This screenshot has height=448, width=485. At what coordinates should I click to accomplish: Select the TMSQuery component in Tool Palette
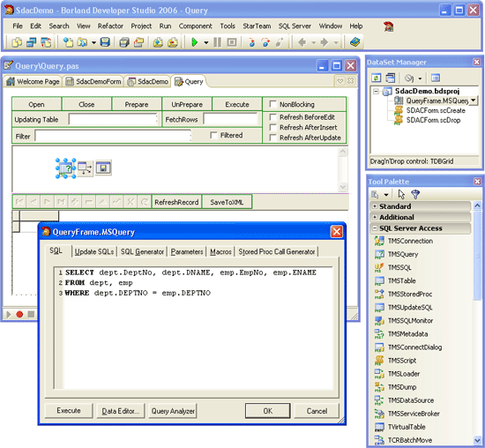click(x=403, y=254)
